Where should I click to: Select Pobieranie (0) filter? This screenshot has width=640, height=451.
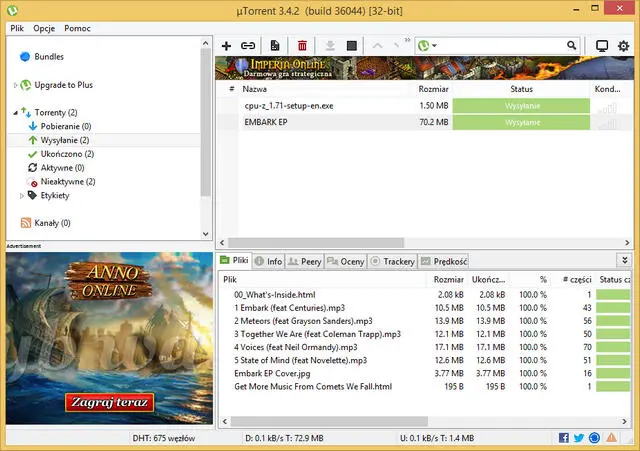click(66, 126)
